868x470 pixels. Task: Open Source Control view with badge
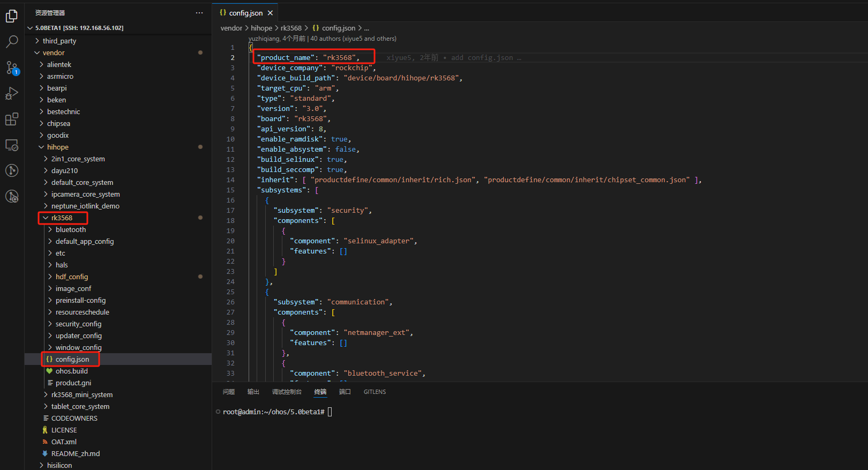12,68
